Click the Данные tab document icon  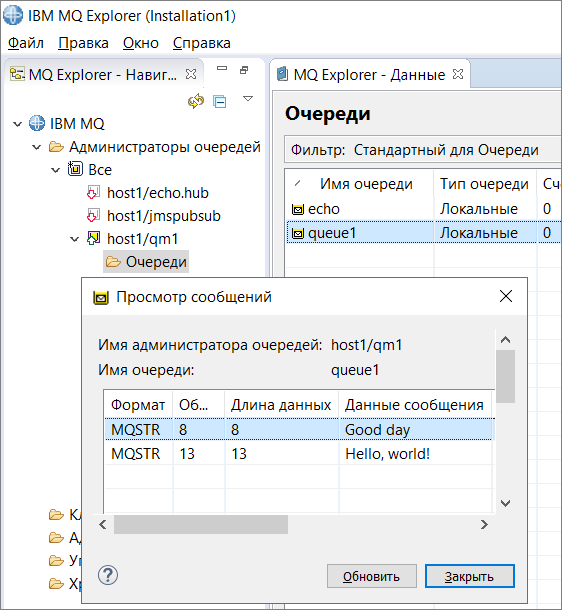(282, 74)
